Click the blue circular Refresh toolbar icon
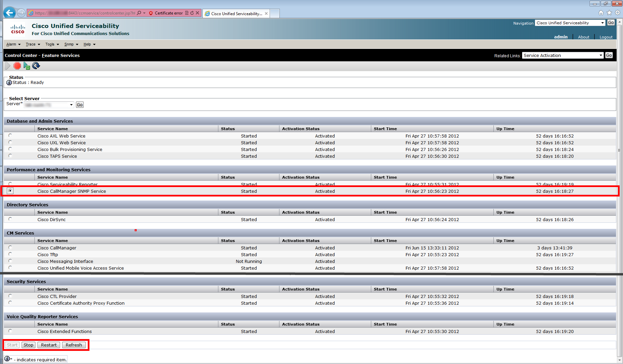 [x=36, y=66]
